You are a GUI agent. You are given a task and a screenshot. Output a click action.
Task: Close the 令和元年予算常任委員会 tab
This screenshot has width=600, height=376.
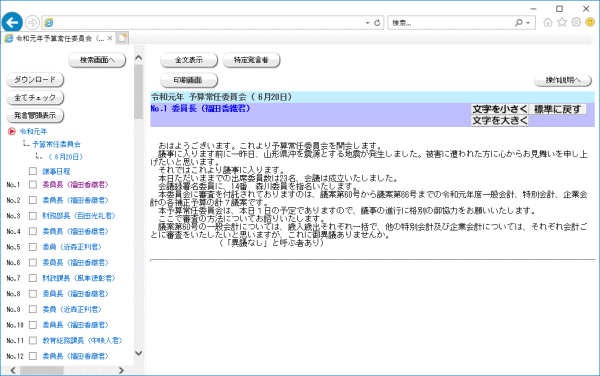(x=110, y=38)
